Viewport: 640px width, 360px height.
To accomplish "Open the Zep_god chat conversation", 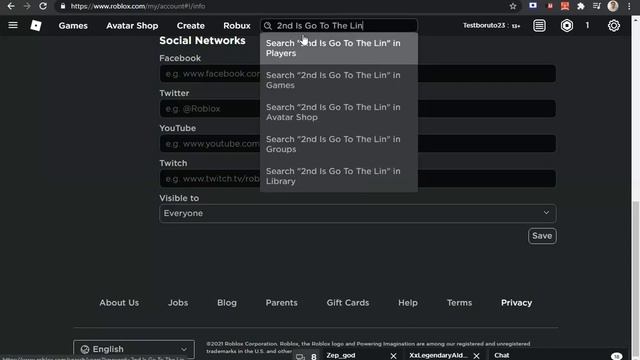I will coord(341,356).
